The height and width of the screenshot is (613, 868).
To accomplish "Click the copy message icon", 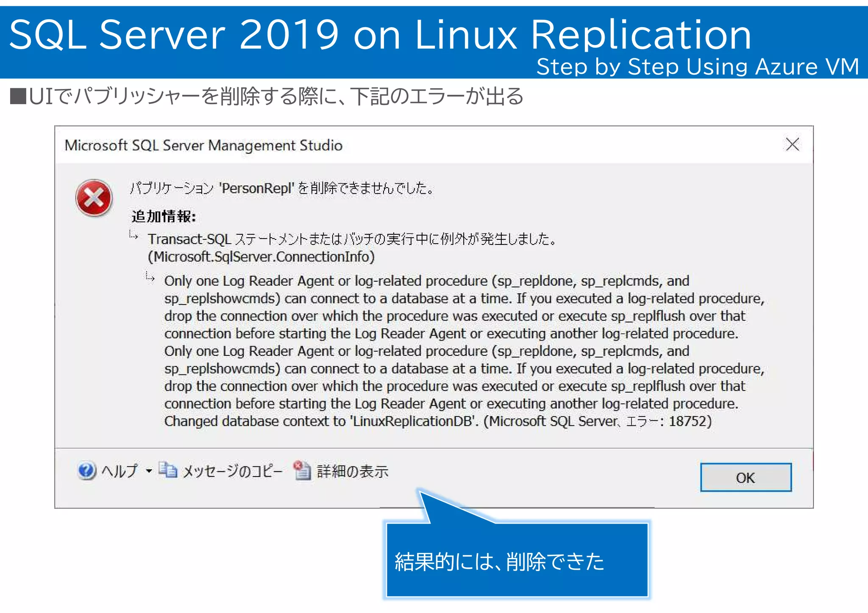I will 168,470.
